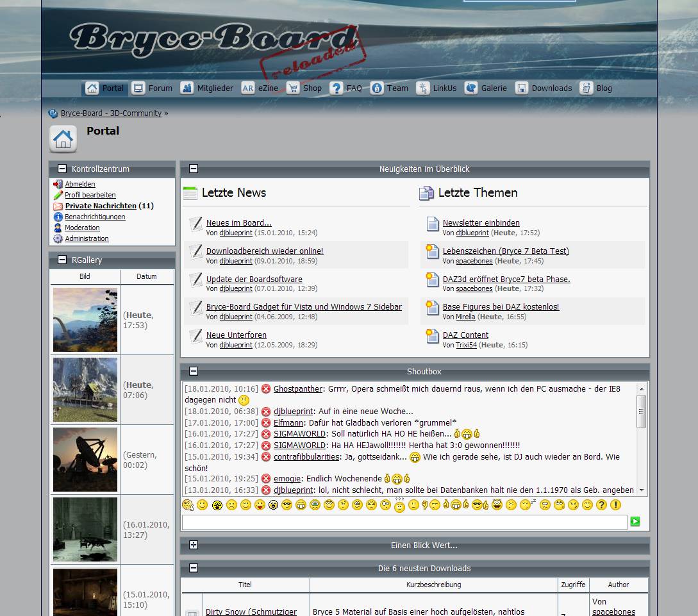Click the shoutbox message input field
This screenshot has height=616, width=698.
tap(404, 522)
